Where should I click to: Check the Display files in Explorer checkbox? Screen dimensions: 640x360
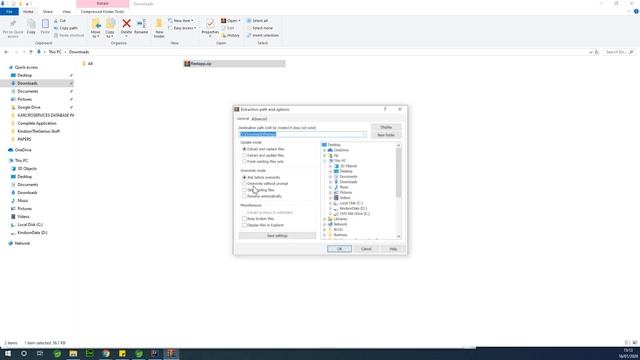(x=244, y=225)
